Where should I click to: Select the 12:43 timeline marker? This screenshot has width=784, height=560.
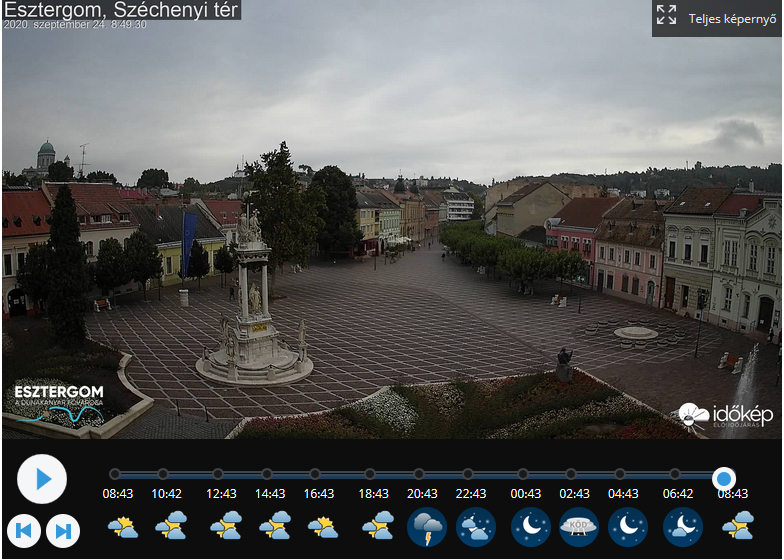click(x=218, y=474)
